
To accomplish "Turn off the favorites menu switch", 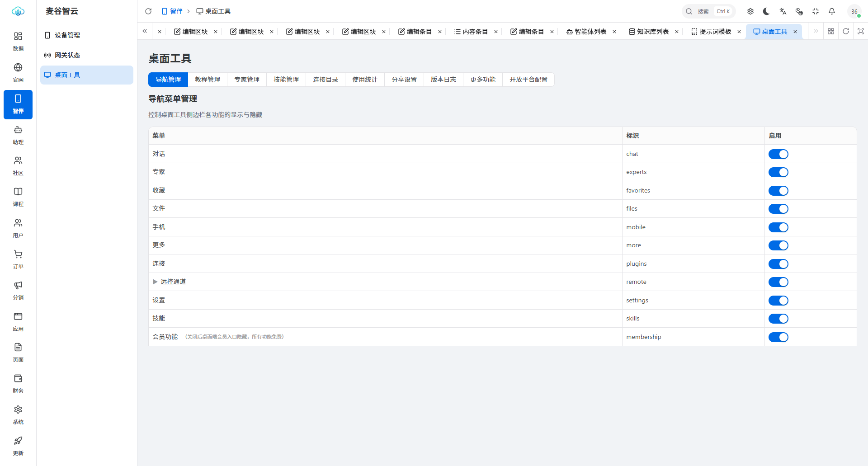I will click(x=778, y=191).
